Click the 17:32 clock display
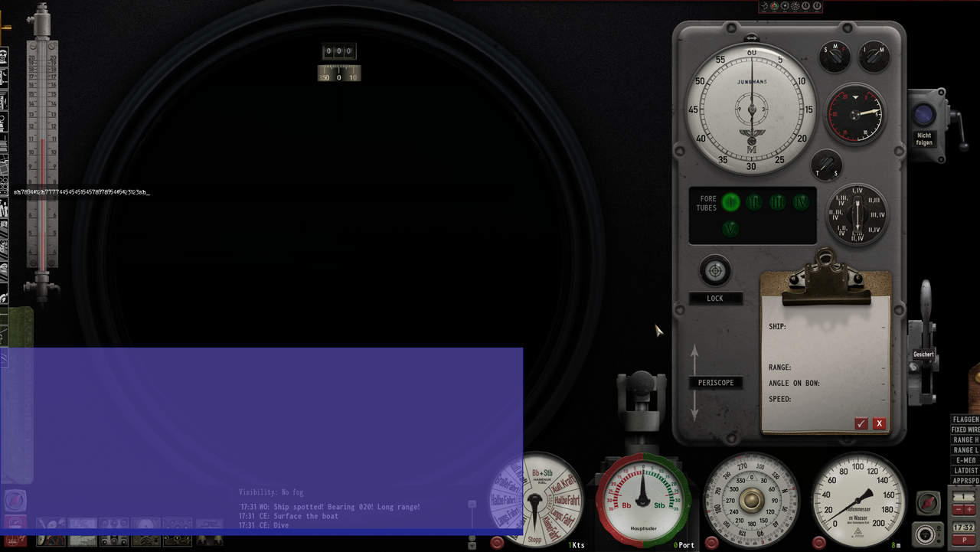980x552 pixels. click(x=963, y=528)
